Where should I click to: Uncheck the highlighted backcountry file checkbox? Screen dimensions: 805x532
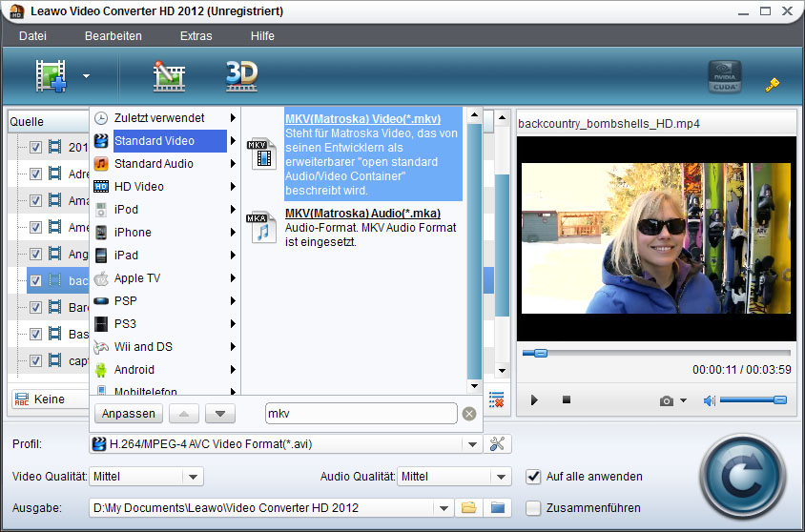[35, 281]
